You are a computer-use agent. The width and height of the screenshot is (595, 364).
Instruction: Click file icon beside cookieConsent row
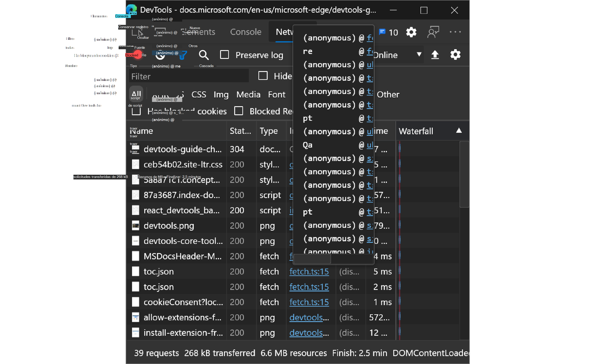coord(136,302)
